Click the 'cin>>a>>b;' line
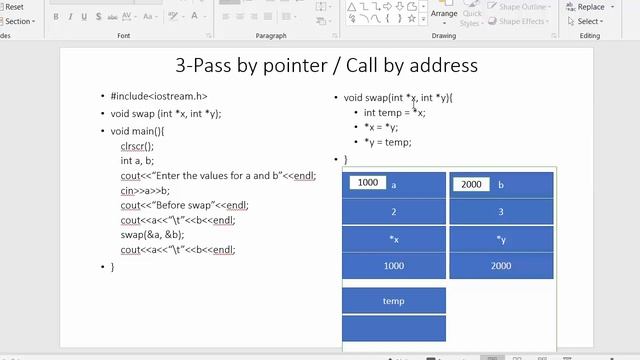The width and height of the screenshot is (640, 360). tap(145, 191)
